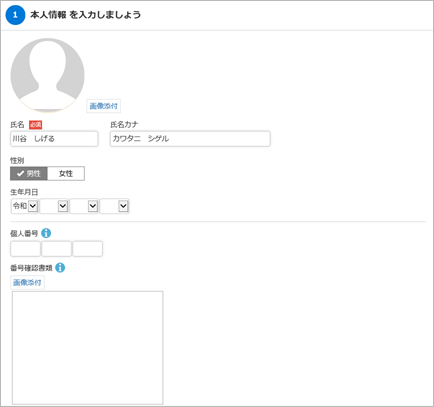Select the 男性 gender option
Screen dimensions: 434x407
[x=29, y=174]
